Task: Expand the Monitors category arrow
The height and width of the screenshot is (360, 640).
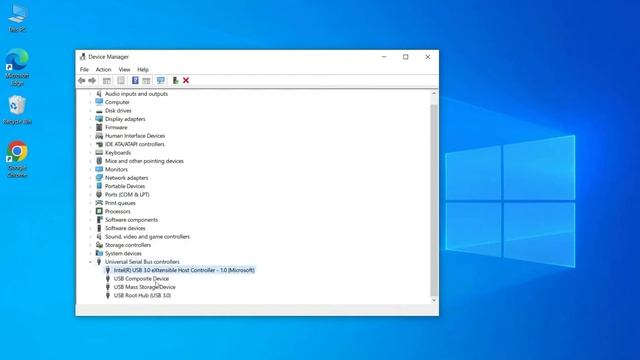Action: [90, 169]
